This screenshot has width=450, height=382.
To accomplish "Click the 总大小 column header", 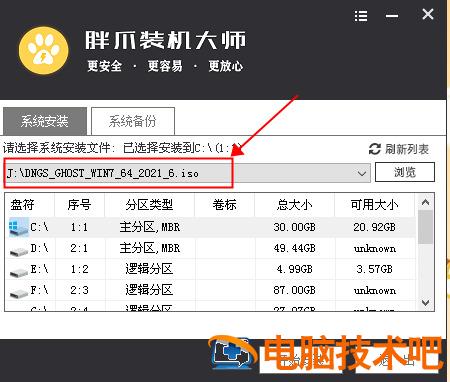I will (294, 204).
